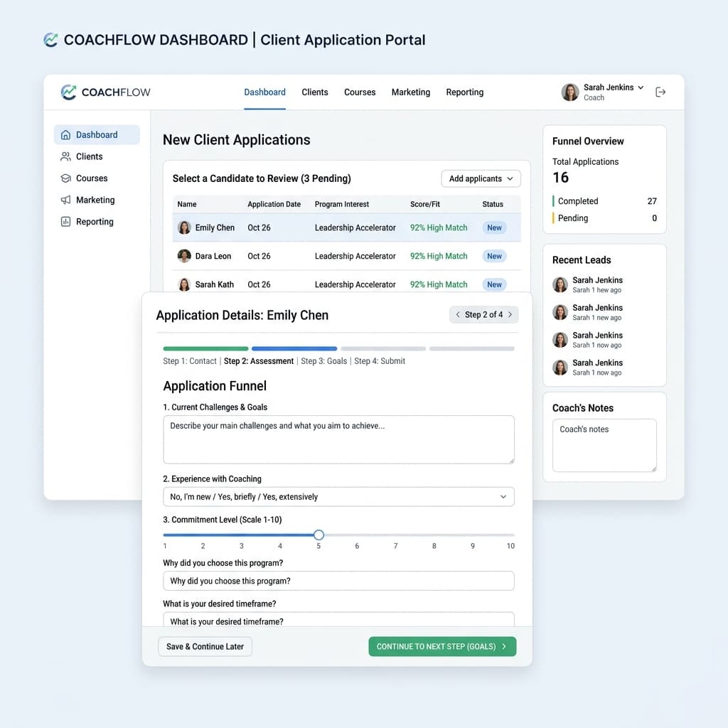Viewport: 728px width, 728px height.
Task: Open the Reporting top navigation tab
Action: point(464,92)
